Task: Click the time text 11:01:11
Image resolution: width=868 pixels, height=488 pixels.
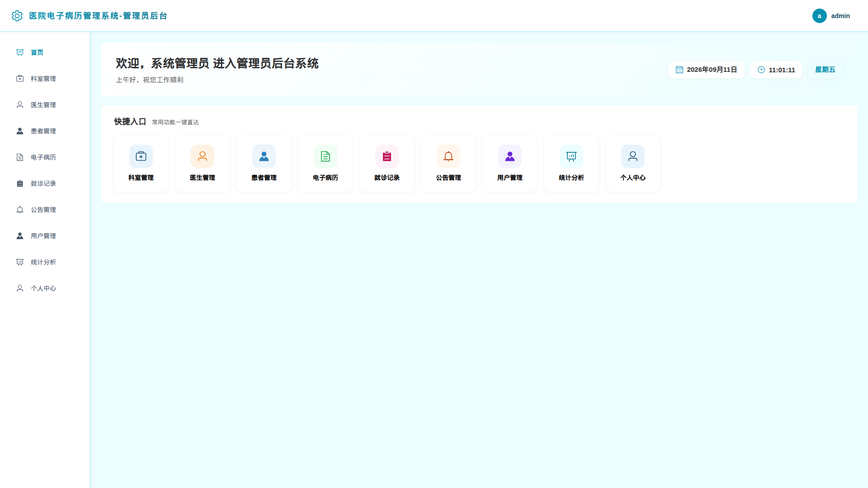Action: (x=782, y=70)
